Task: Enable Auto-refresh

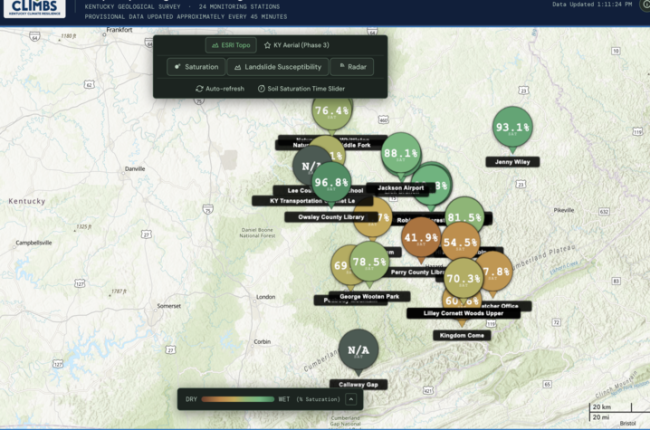Action: [x=220, y=89]
